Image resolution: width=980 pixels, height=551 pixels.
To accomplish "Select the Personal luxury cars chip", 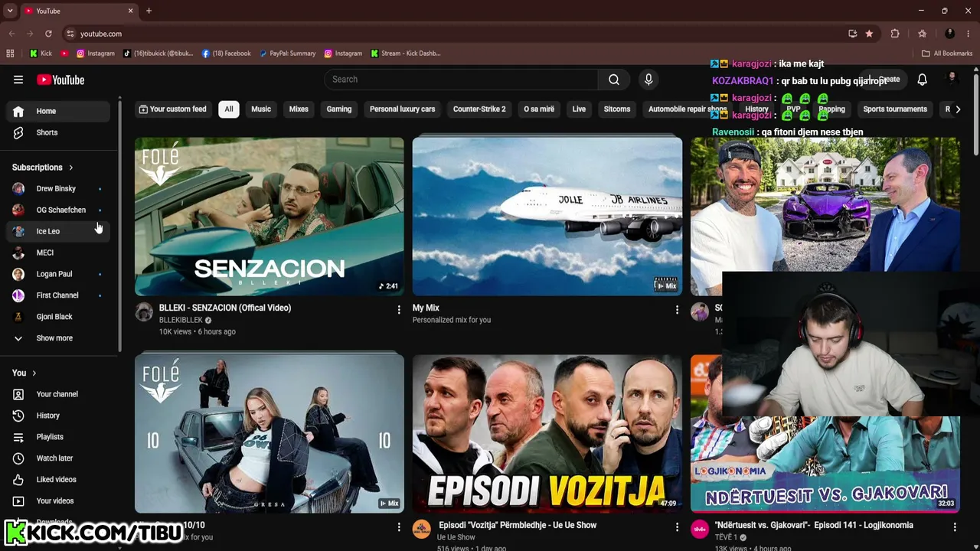I will click(x=402, y=109).
